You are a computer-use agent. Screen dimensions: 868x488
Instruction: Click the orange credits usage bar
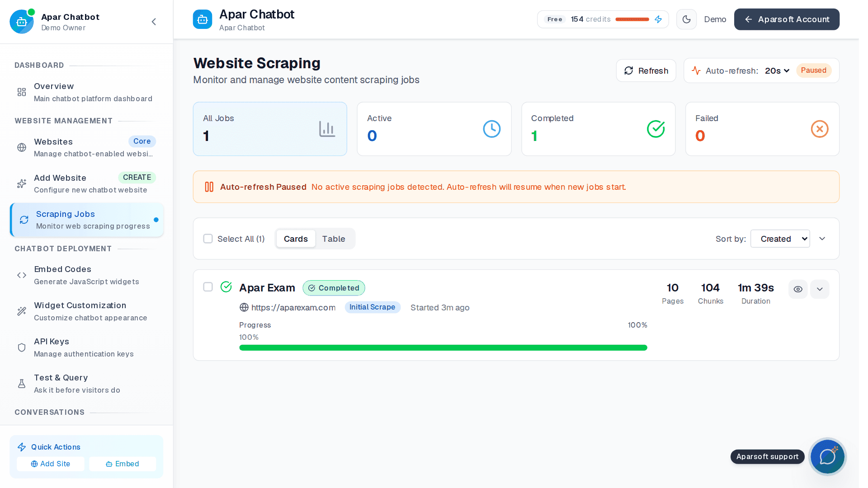click(632, 19)
